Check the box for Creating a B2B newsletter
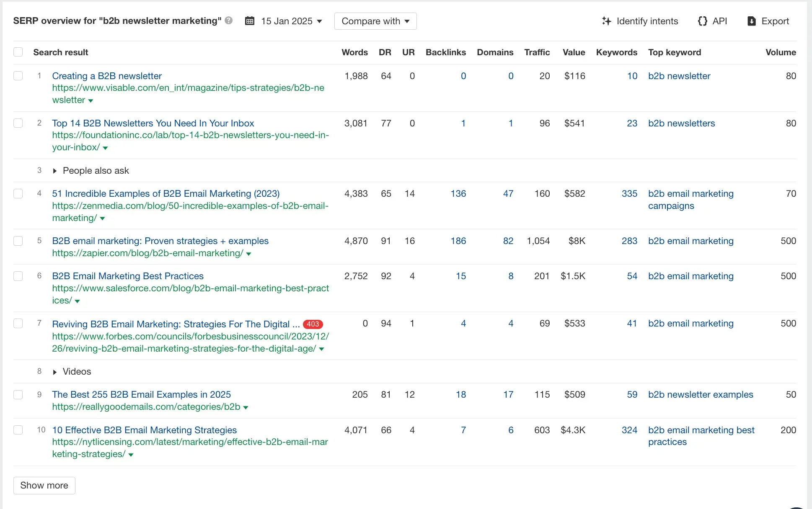 click(18, 76)
